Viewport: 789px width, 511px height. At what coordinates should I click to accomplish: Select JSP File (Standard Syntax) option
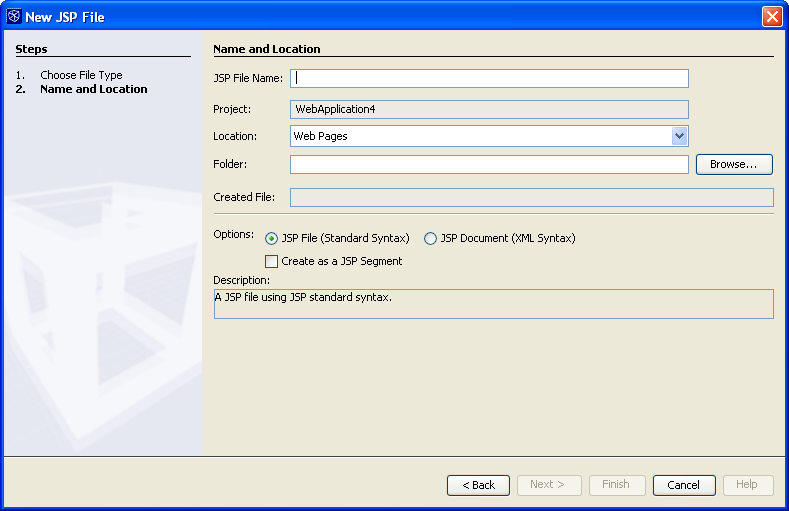point(272,239)
